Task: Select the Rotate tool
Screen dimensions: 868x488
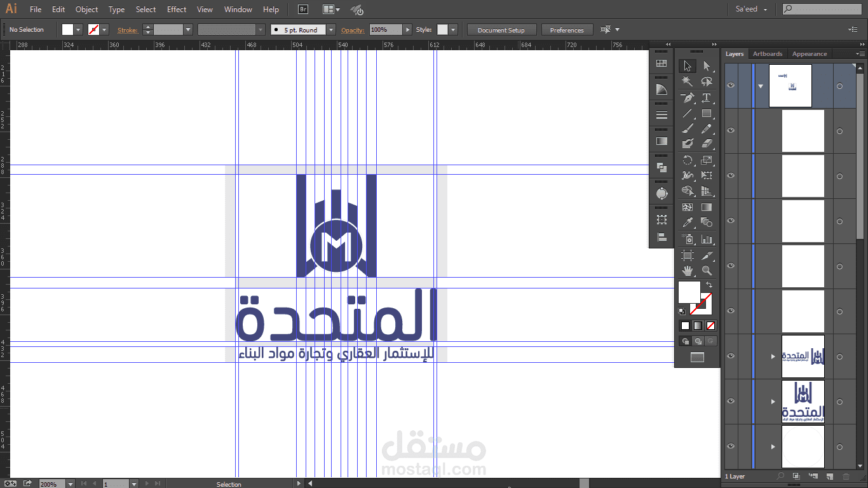Action: pos(687,160)
